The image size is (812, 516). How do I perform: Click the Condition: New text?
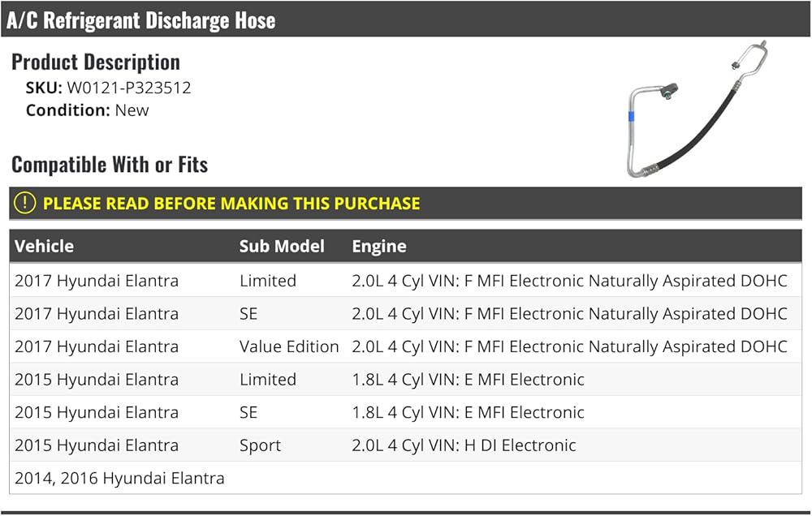pos(88,110)
